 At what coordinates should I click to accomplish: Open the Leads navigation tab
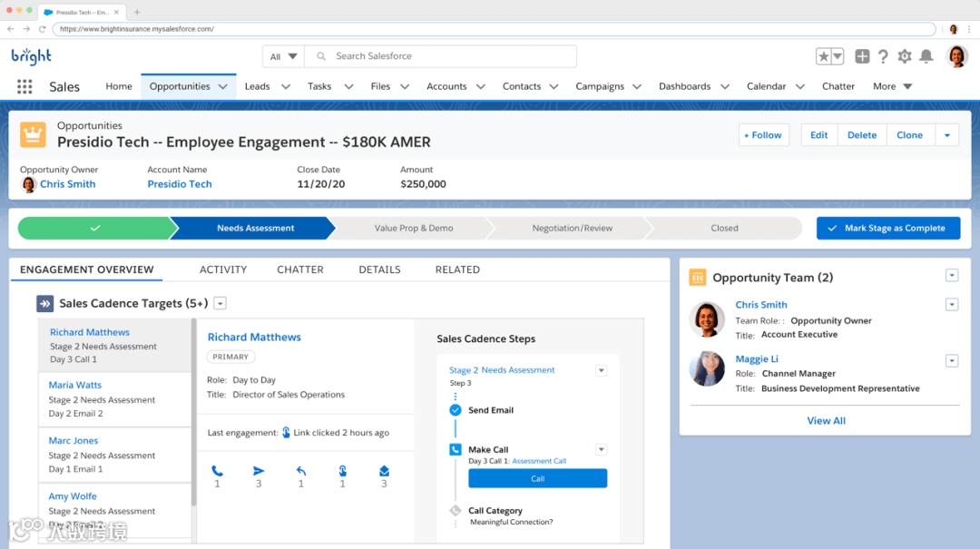[257, 86]
